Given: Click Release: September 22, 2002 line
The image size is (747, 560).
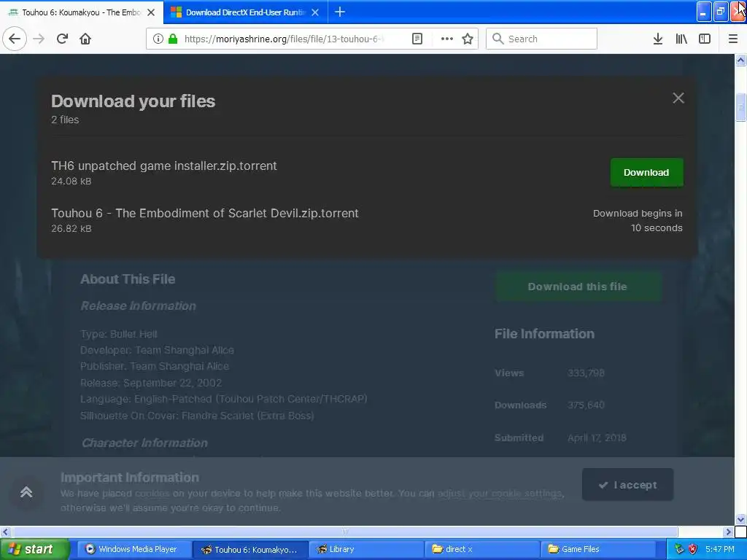Looking at the screenshot, I should point(150,383).
